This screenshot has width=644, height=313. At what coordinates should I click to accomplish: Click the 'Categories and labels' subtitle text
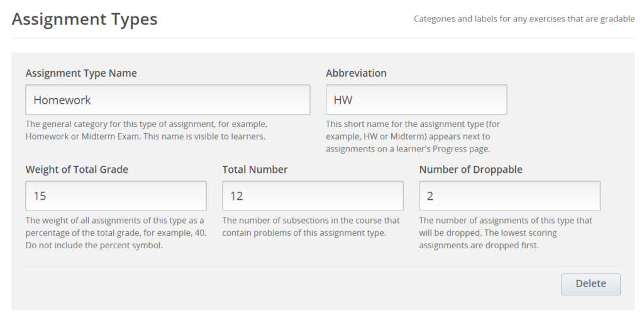[x=524, y=19]
